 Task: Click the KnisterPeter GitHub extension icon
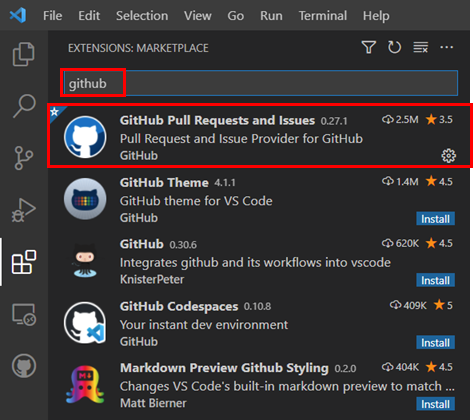tap(85, 261)
